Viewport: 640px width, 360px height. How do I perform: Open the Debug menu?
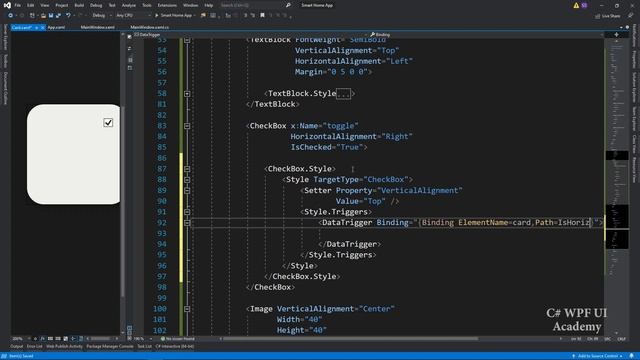[x=96, y=5]
